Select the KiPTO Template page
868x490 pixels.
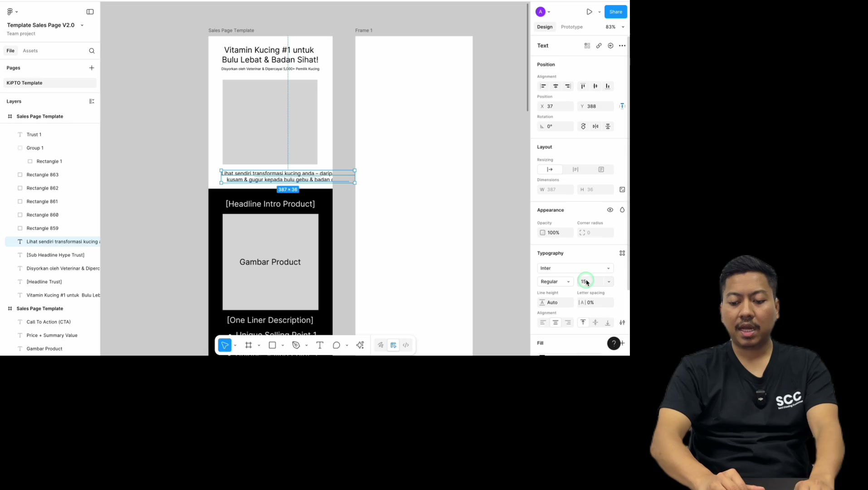click(x=50, y=83)
